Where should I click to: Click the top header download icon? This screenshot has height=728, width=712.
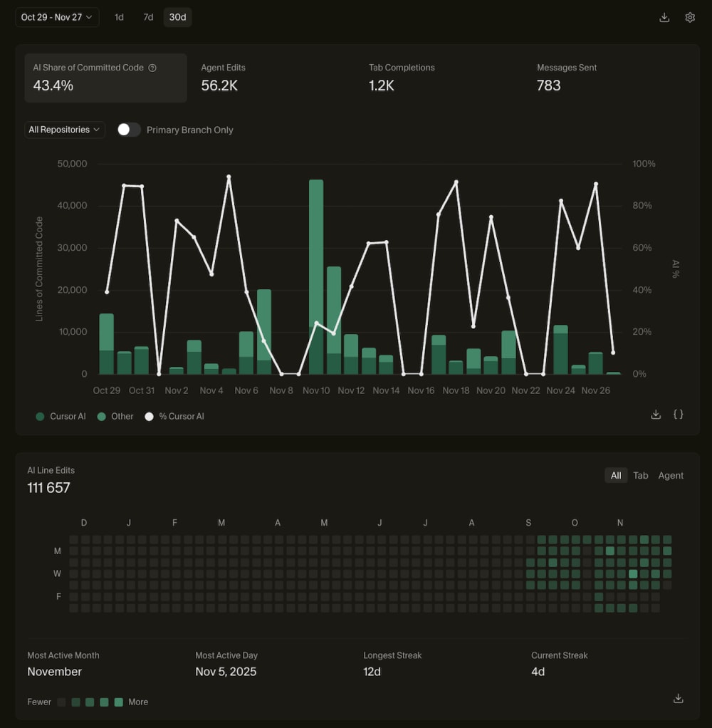[664, 17]
